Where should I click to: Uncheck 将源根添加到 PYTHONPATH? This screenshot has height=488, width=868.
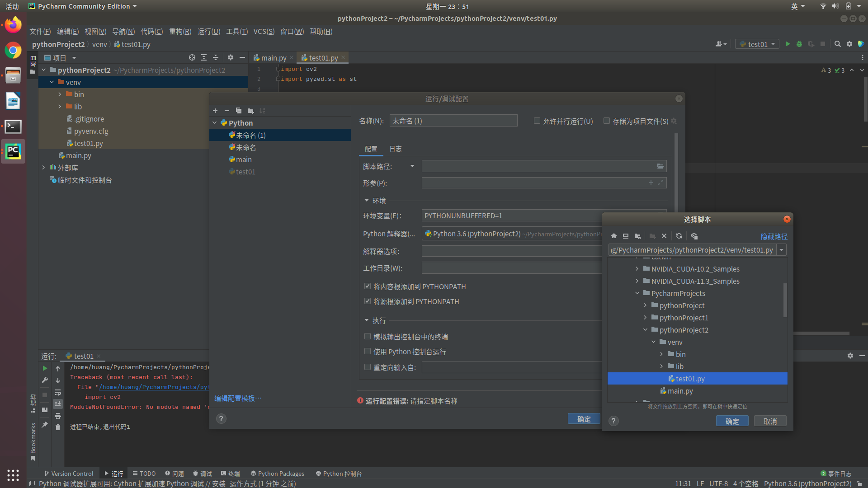click(368, 301)
